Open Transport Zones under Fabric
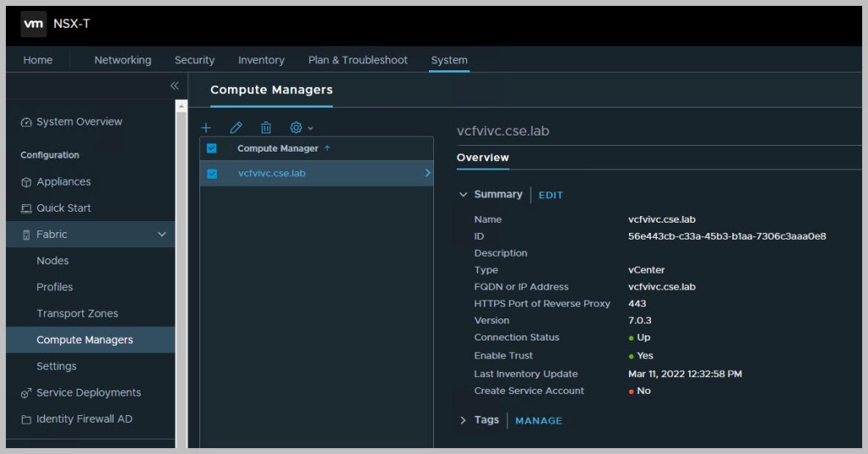868x454 pixels. point(77,313)
